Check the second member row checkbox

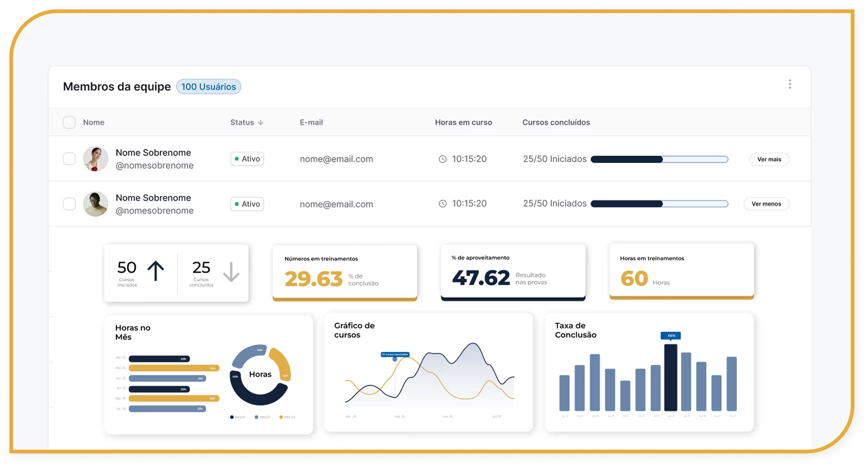pyautogui.click(x=69, y=204)
